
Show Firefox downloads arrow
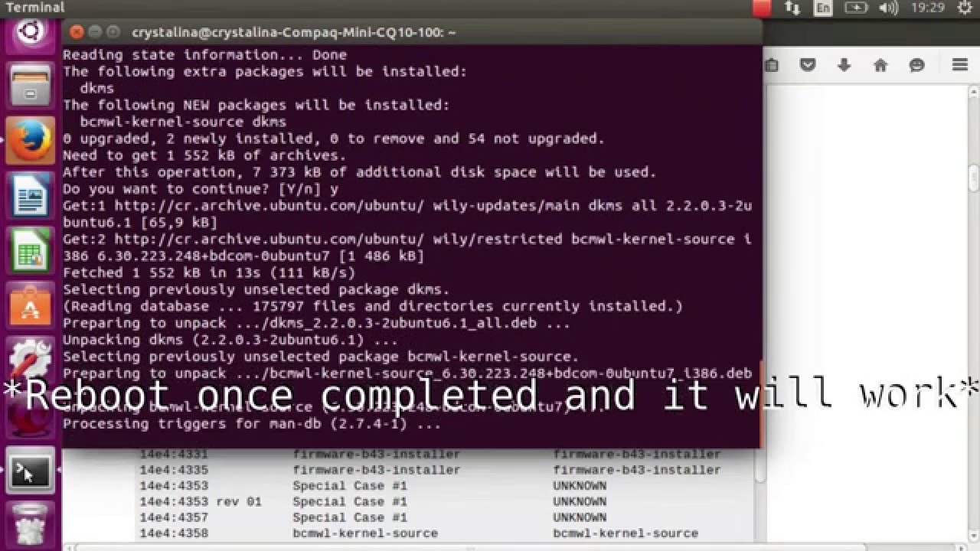point(844,65)
